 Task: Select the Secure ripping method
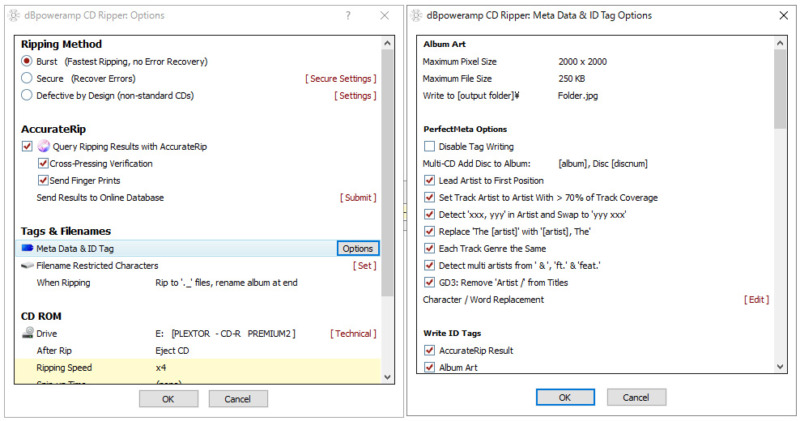point(27,78)
